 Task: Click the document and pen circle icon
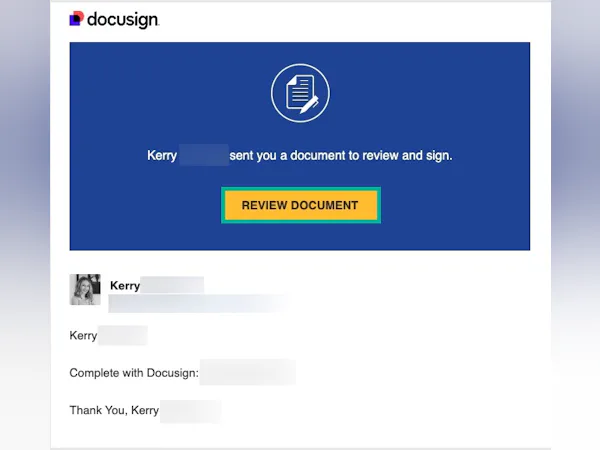tap(300, 93)
